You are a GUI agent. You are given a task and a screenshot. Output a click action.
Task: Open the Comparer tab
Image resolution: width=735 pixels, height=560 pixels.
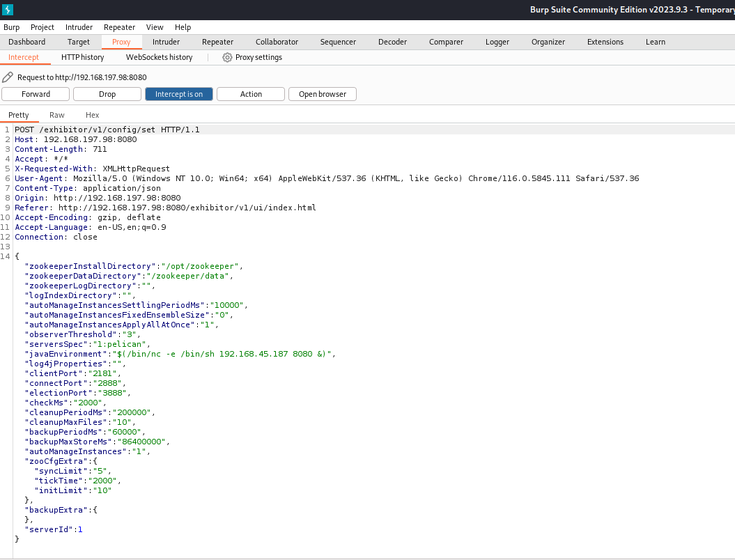tap(446, 42)
